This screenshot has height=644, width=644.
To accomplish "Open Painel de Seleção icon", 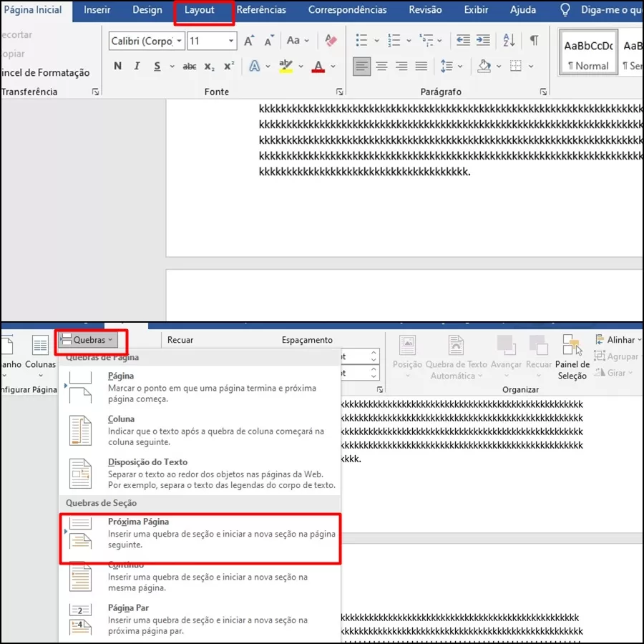I will 572,357.
